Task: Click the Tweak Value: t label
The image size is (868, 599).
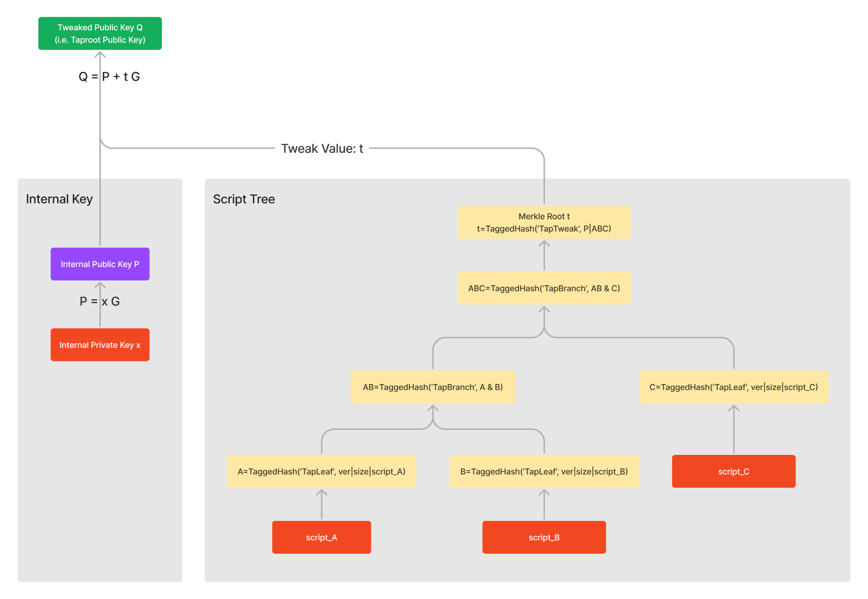Action: tap(322, 148)
